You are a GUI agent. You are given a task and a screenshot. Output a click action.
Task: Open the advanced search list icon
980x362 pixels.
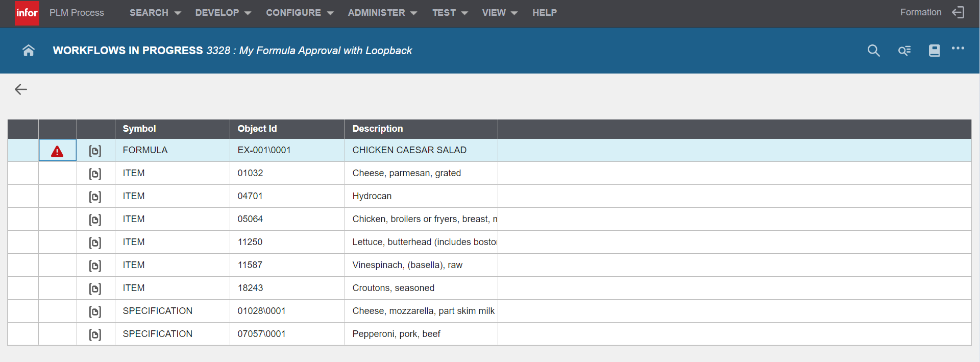(x=904, y=51)
